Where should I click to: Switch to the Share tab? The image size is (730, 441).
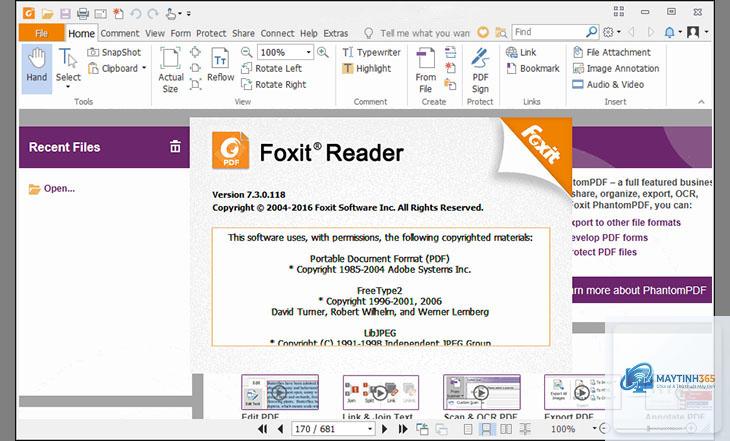[x=243, y=33]
